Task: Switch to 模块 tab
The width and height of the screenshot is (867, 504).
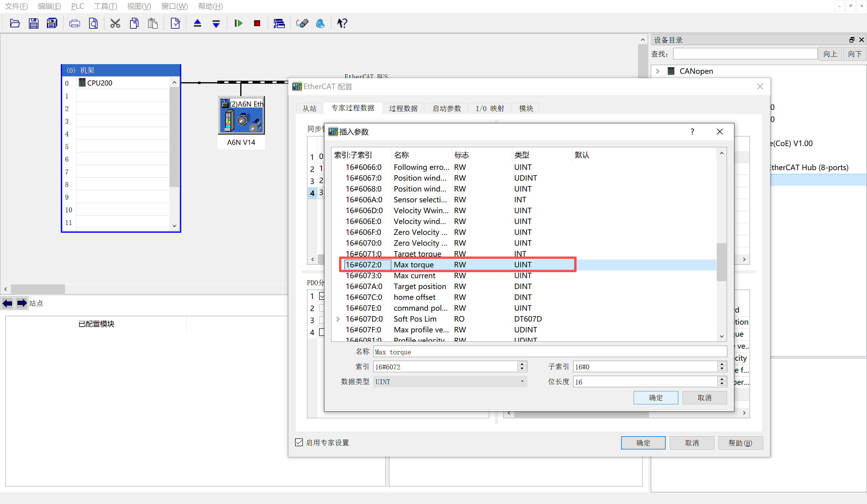Action: [x=526, y=108]
